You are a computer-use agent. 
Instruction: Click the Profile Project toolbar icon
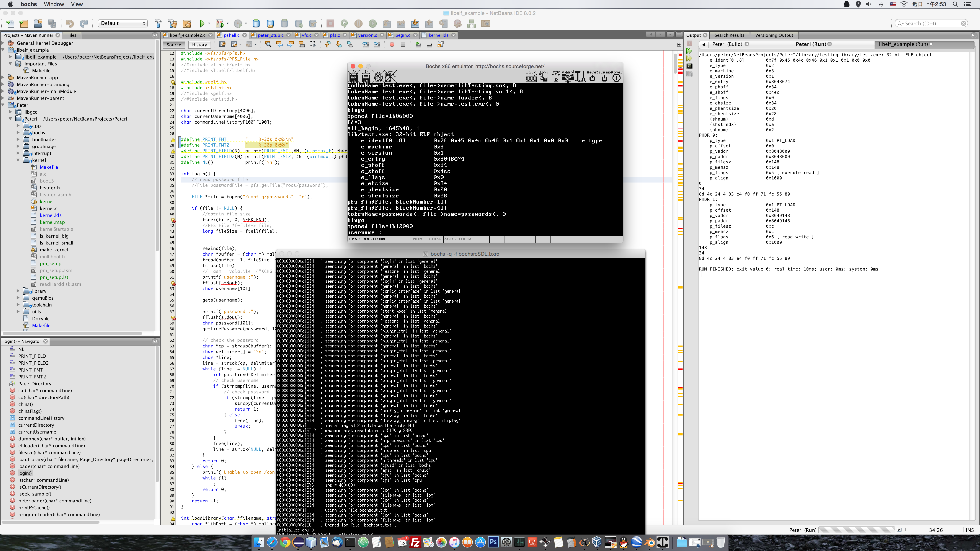point(238,23)
